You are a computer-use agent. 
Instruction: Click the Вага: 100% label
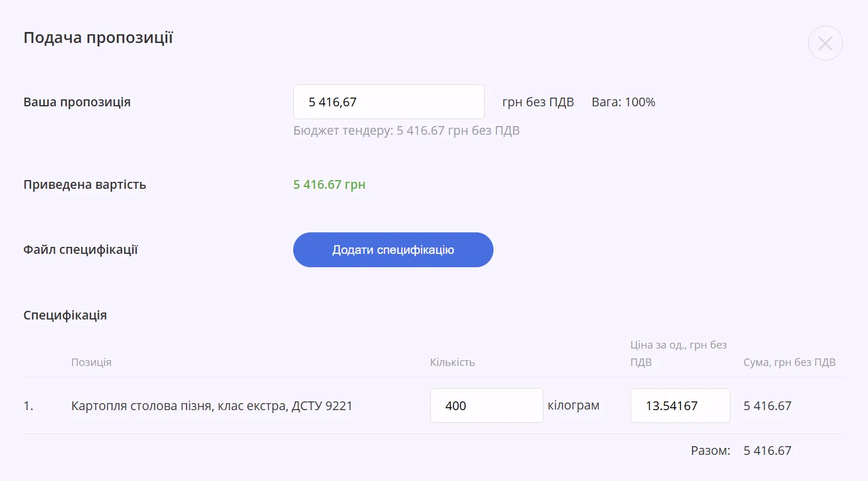624,102
